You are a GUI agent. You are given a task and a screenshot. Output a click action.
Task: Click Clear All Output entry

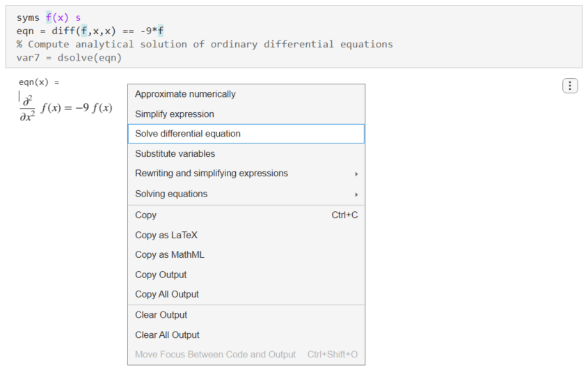point(167,335)
